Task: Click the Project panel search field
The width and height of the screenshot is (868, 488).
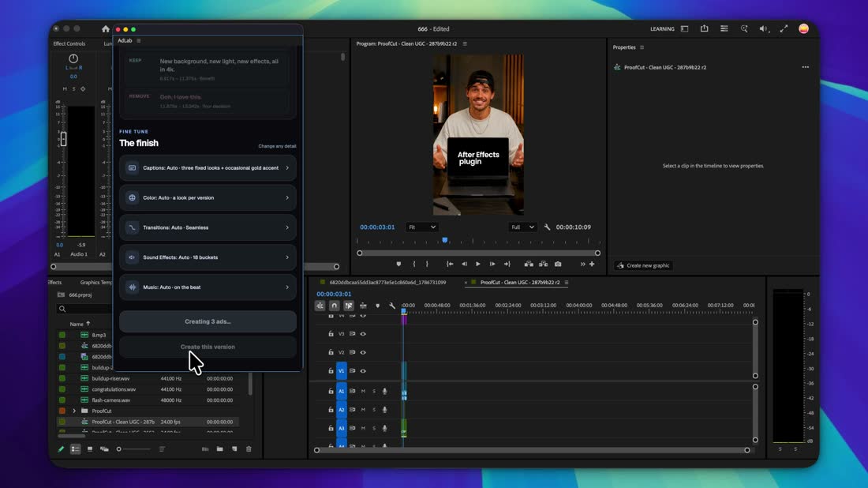Action: click(x=84, y=309)
